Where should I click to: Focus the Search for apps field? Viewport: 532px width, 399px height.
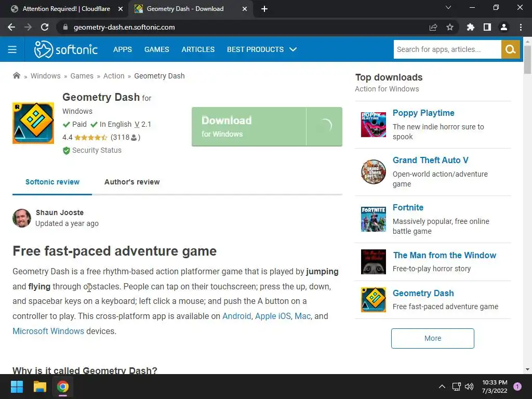pos(447,49)
